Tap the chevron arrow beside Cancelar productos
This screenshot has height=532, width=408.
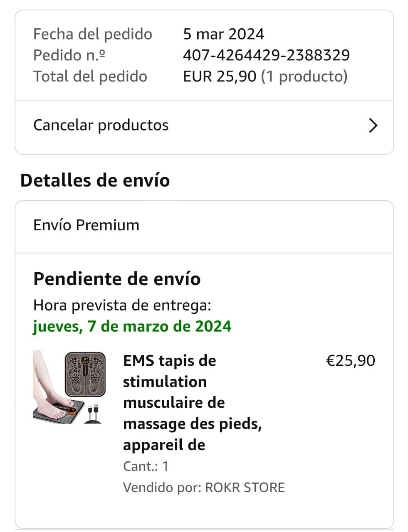click(373, 126)
